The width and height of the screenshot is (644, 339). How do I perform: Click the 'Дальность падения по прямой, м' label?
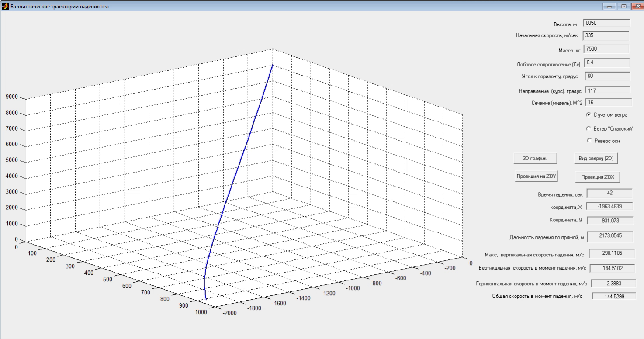point(547,238)
